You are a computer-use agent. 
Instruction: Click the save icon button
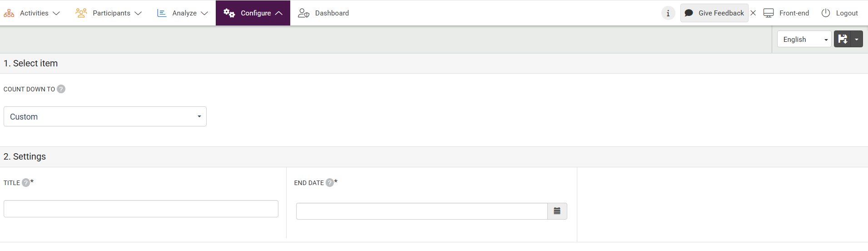[x=843, y=39]
